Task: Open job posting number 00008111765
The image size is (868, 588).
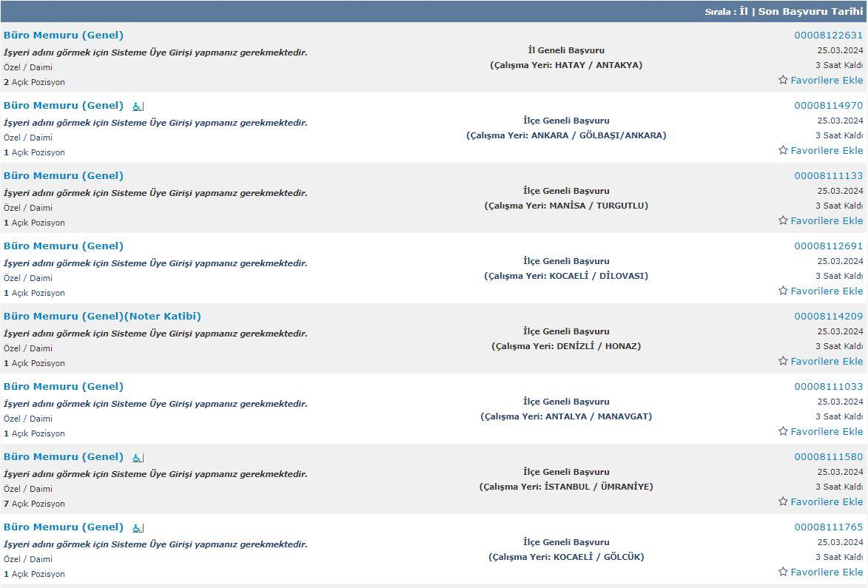Action: point(828,527)
